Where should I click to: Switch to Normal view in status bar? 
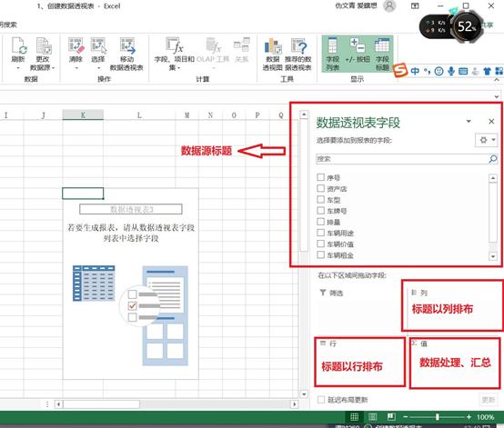tap(354, 417)
